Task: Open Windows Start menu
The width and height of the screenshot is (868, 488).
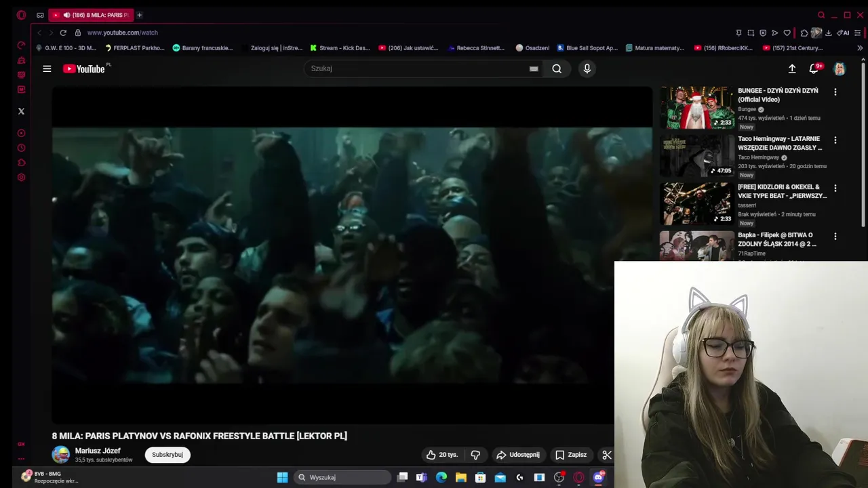Action: [282, 477]
